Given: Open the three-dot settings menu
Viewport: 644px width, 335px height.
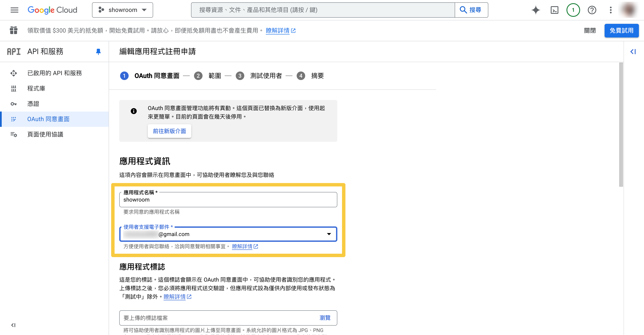Looking at the screenshot, I should coord(611,10).
